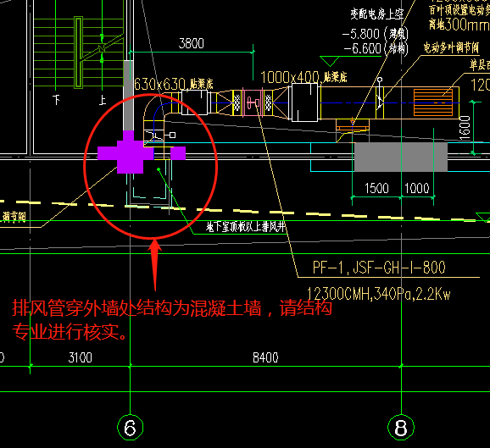Click grid axis bubble number 6

click(130, 428)
